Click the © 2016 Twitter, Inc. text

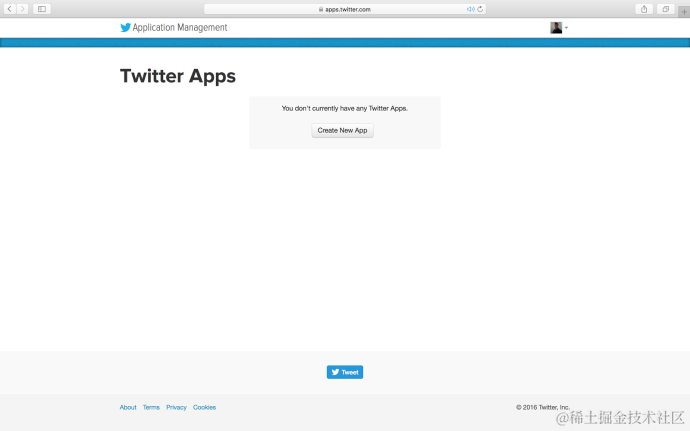pos(543,407)
